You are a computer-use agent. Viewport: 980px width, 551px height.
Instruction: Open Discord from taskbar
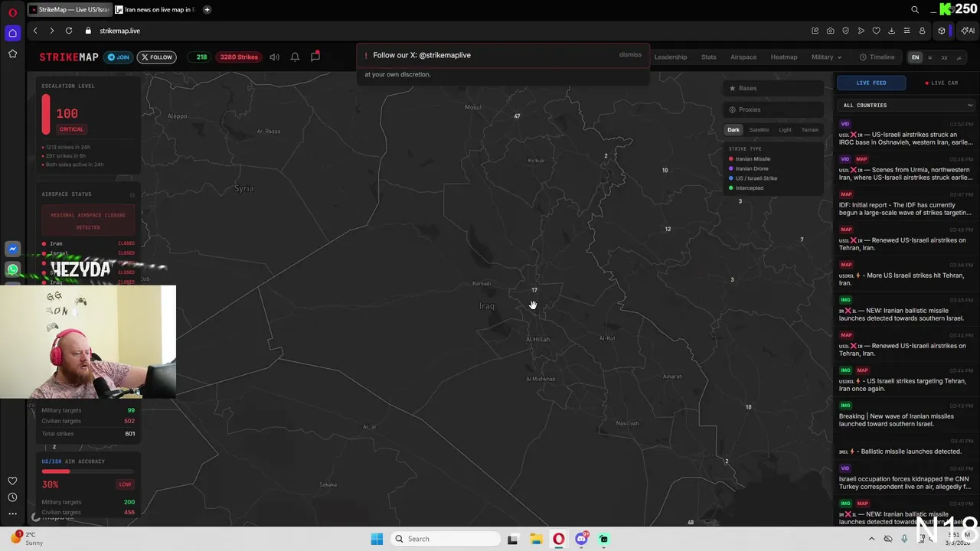[581, 539]
